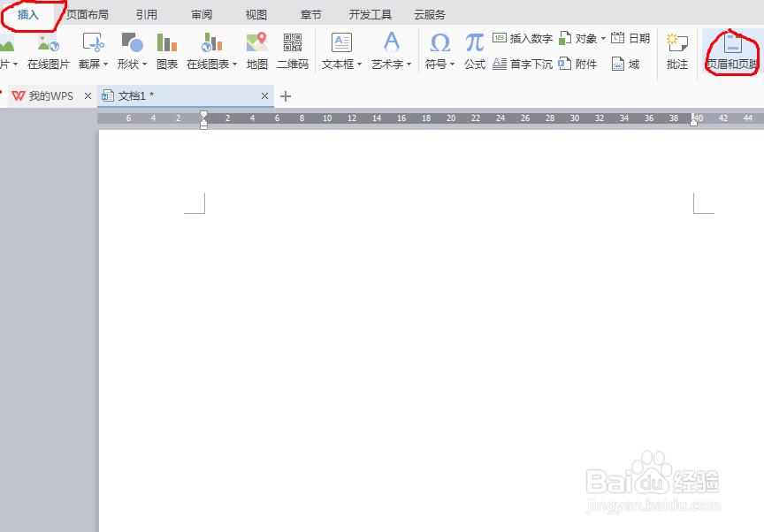Open a new tab with plus button
Screen dimensions: 764x532
point(286,96)
